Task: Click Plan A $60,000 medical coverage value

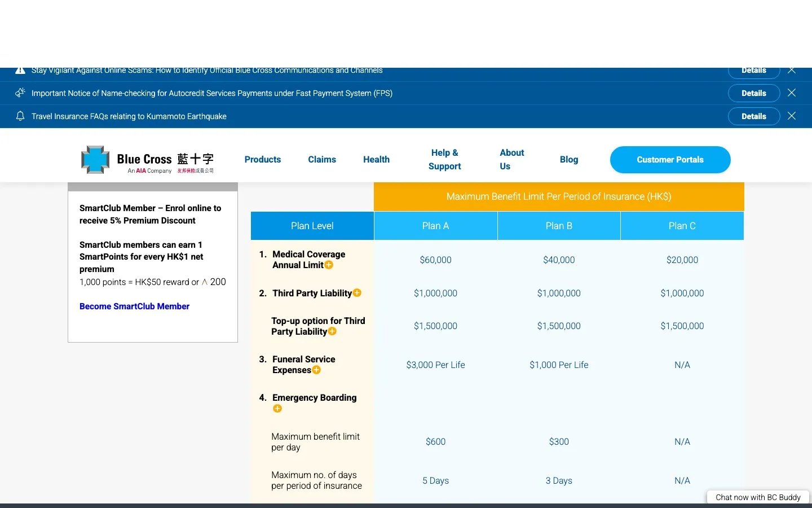Action: [436, 260]
